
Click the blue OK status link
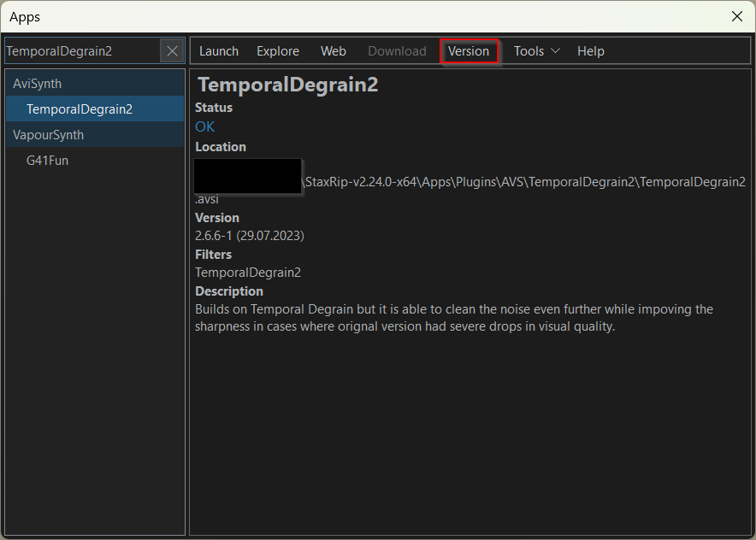(205, 126)
